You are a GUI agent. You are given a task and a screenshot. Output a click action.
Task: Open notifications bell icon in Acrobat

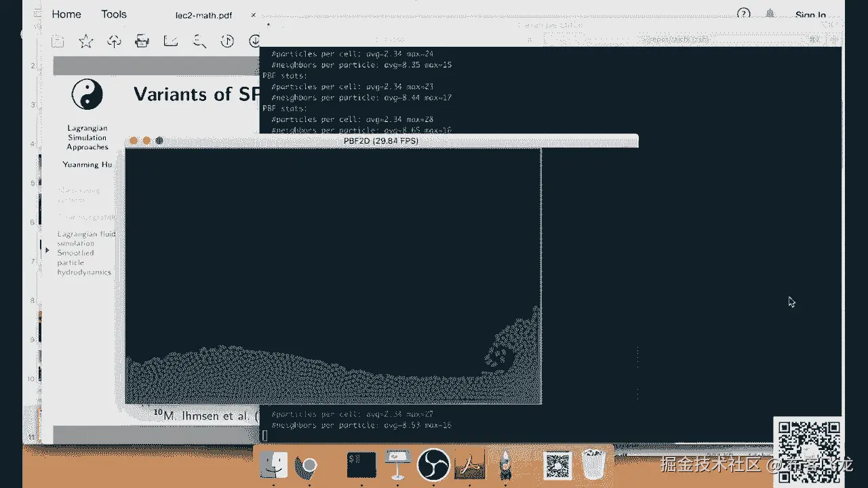770,14
